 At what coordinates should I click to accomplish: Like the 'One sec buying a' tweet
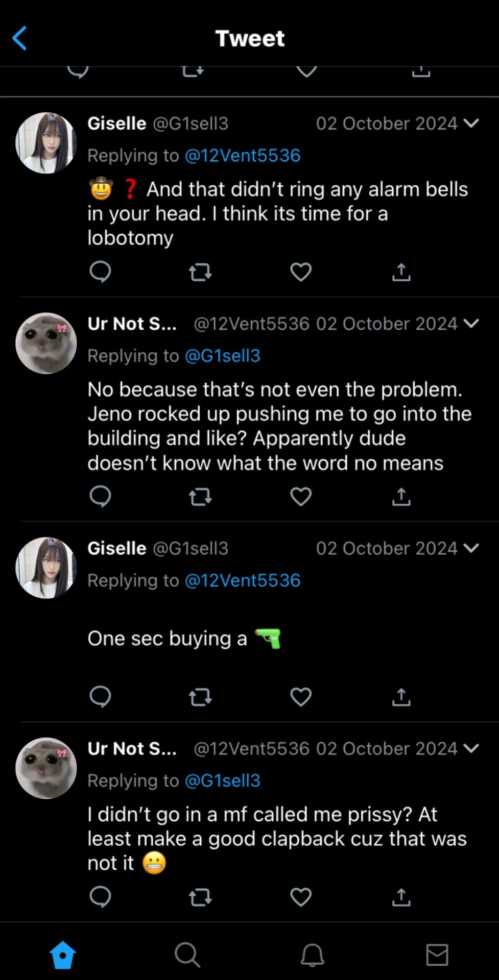301,697
